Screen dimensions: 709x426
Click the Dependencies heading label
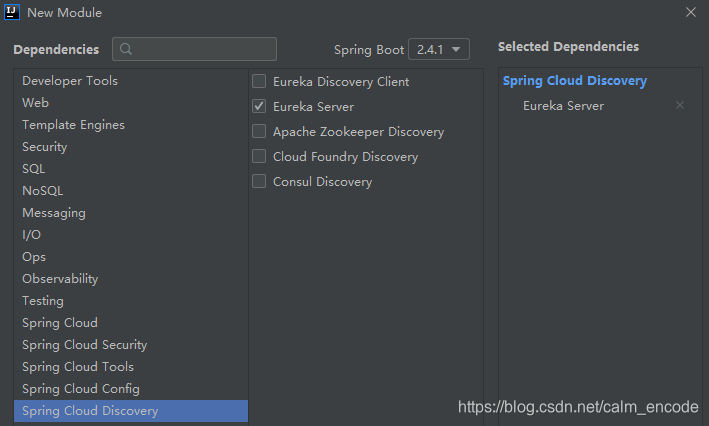(x=56, y=50)
